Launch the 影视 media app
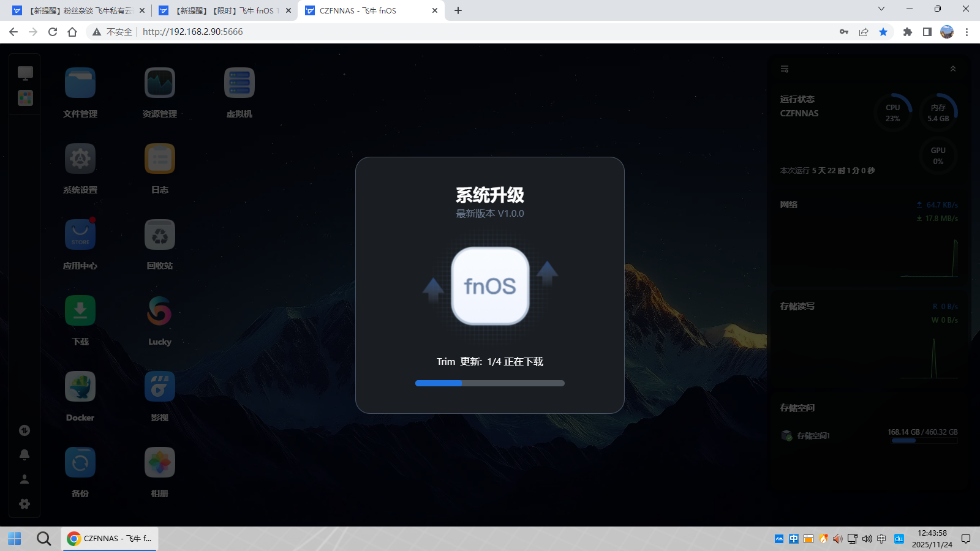The width and height of the screenshot is (980, 551). (159, 386)
